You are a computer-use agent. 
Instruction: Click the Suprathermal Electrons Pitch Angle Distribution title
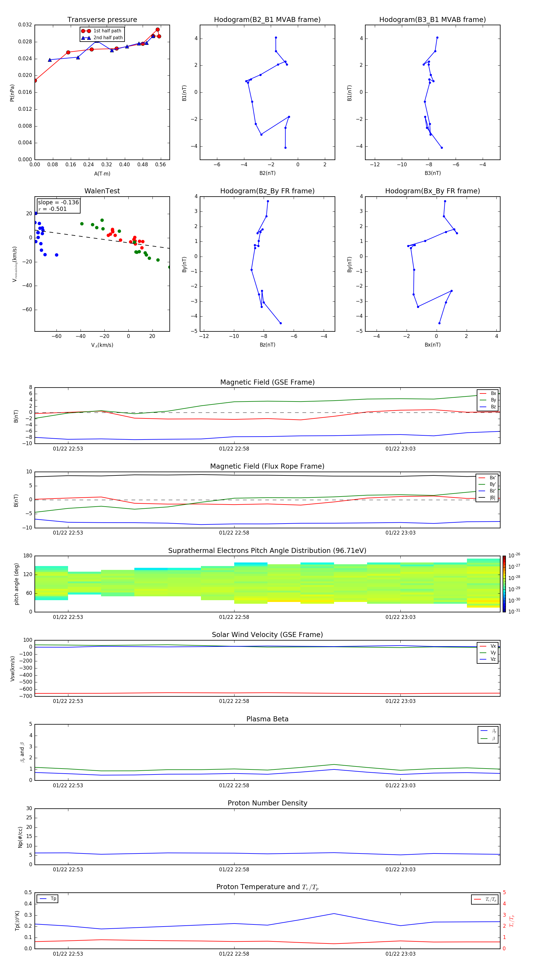pos(267,551)
